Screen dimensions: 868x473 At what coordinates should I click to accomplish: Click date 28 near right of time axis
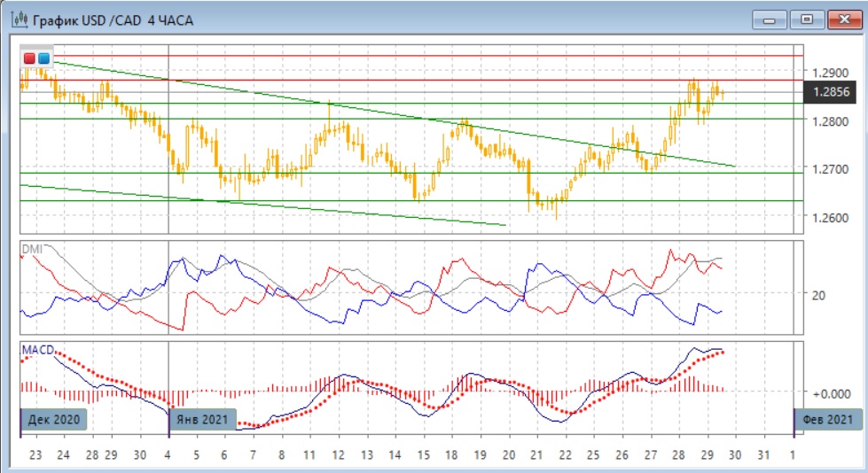point(676,454)
